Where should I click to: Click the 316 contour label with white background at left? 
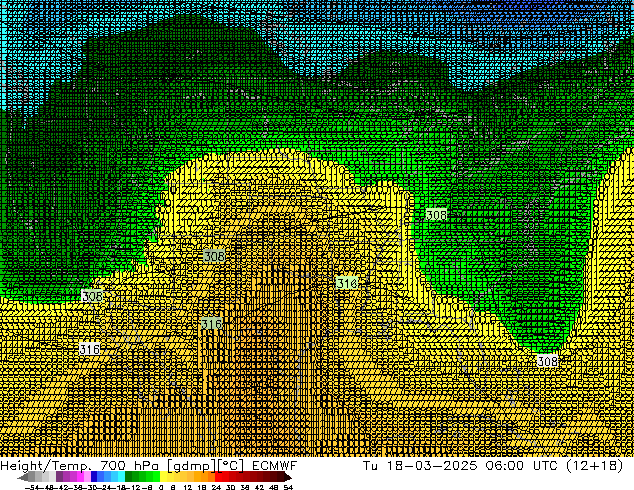90,349
